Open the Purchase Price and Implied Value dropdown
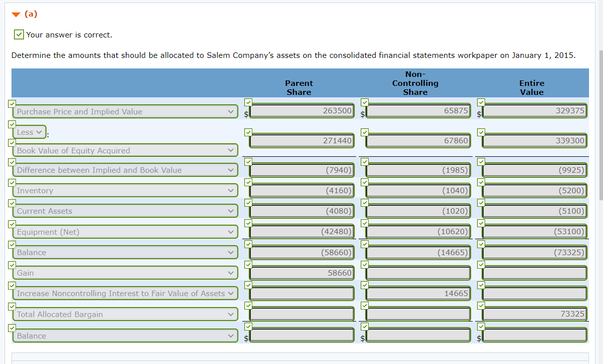Viewport: 603px width, 364px height. (x=126, y=111)
